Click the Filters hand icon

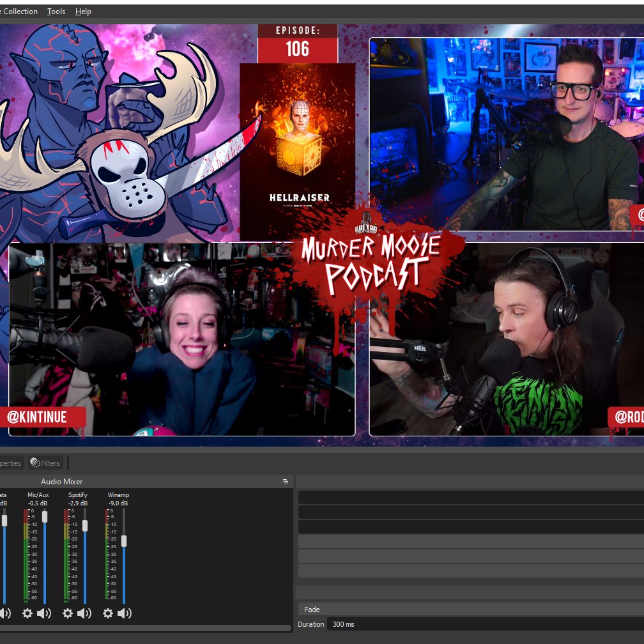(x=36, y=463)
